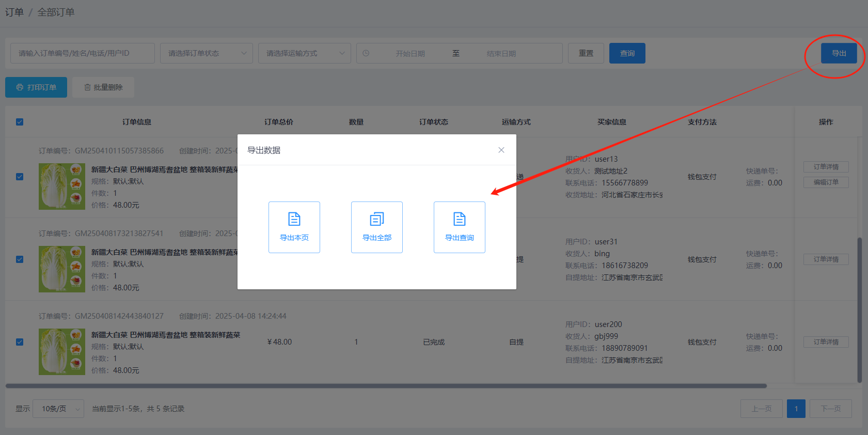The width and height of the screenshot is (868, 435).
Task: Close the 导出数据 dialog
Action: [x=501, y=150]
